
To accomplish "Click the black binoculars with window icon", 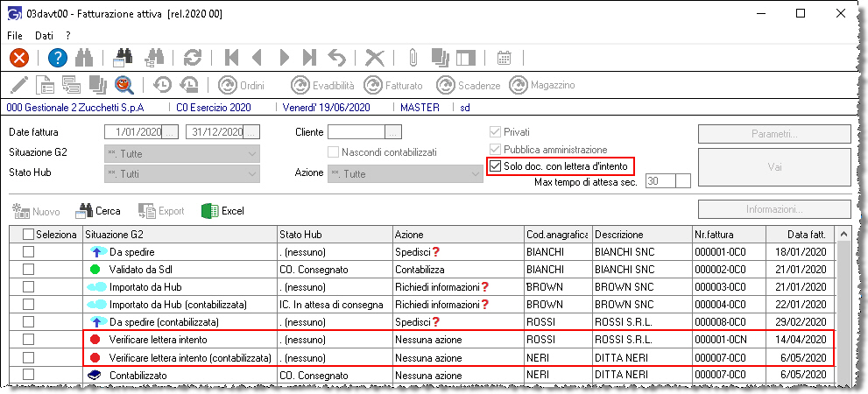I will [x=123, y=58].
